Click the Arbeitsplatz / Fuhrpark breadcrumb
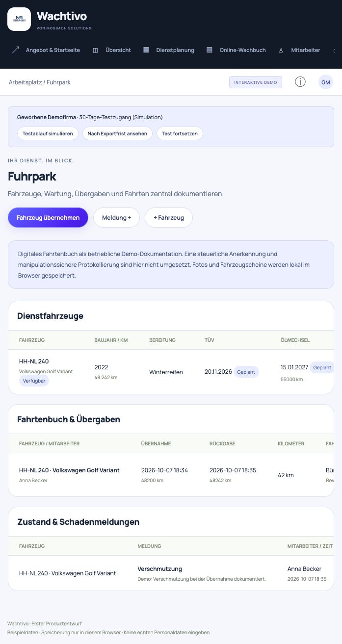 40,82
